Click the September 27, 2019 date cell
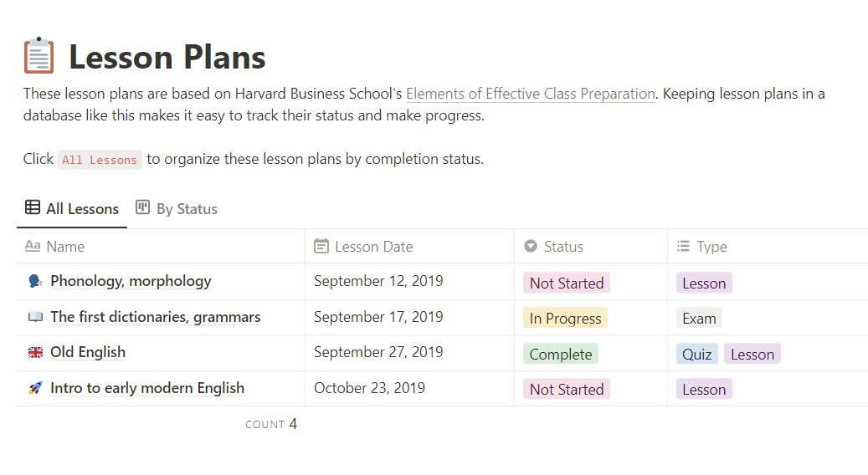The width and height of the screenshot is (868, 475). tap(378, 353)
